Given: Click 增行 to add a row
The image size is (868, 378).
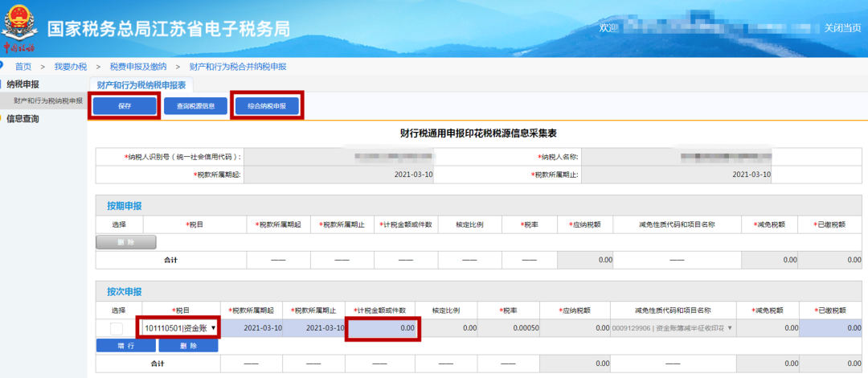Looking at the screenshot, I should pyautogui.click(x=125, y=345).
